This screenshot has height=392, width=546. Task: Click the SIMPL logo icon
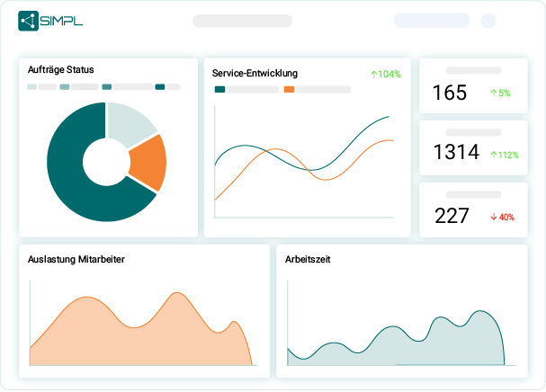click(x=28, y=21)
